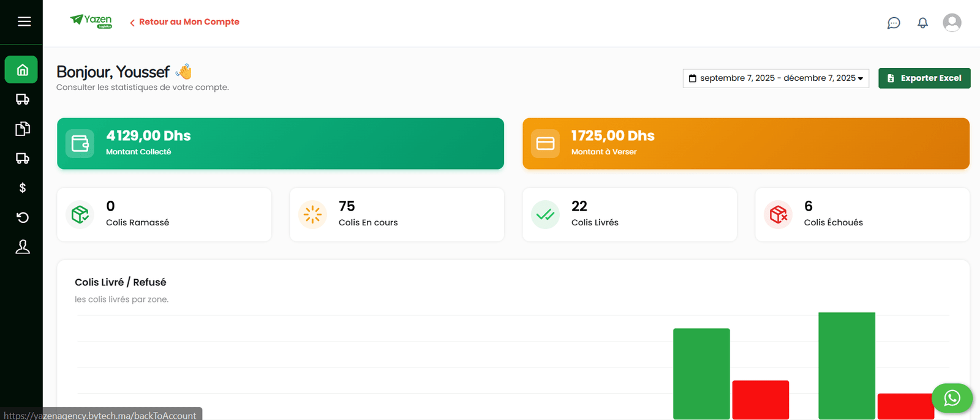Expand the date range picker dropdown
This screenshot has height=420, width=980.
pos(775,78)
